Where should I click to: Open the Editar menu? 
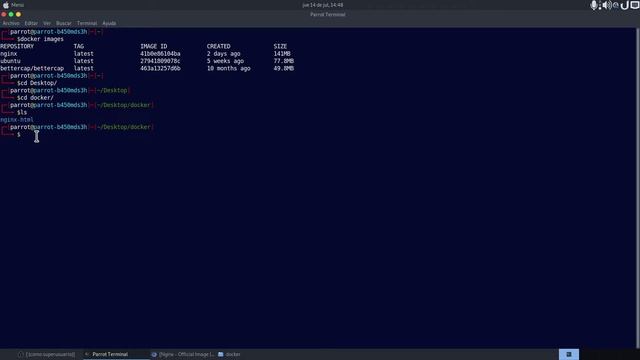(31, 23)
